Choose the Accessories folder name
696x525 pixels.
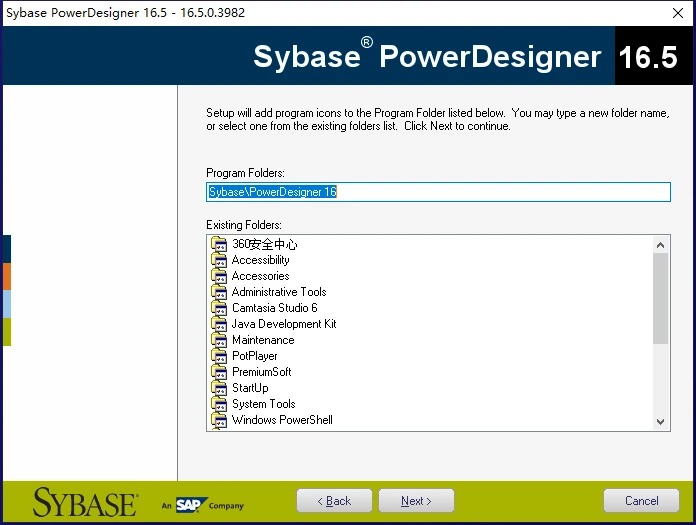(x=261, y=276)
